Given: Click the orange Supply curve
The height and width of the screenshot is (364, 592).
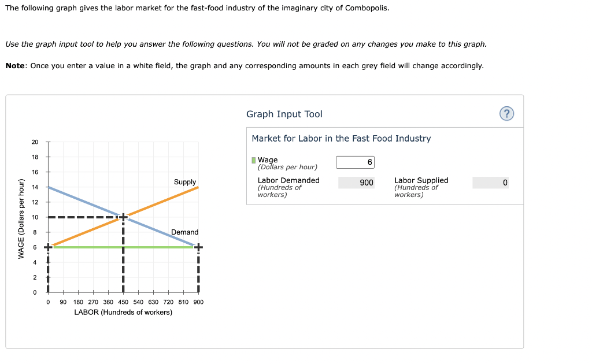Looking at the screenshot, I should tap(168, 201).
